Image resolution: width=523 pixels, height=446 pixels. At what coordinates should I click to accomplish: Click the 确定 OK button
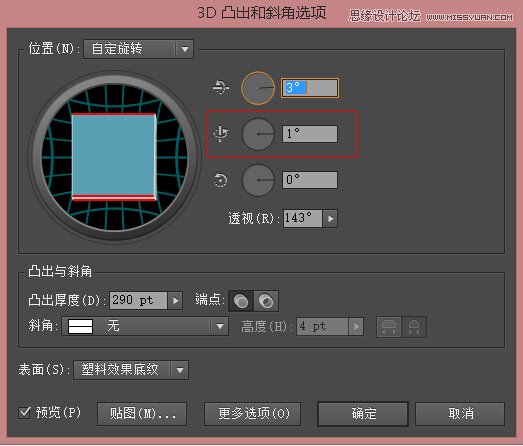363,414
